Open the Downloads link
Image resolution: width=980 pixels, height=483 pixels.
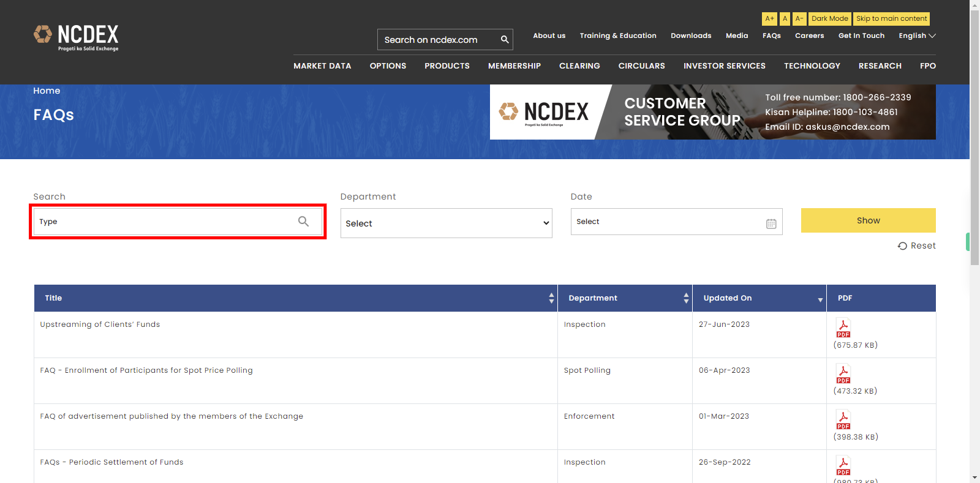(691, 36)
